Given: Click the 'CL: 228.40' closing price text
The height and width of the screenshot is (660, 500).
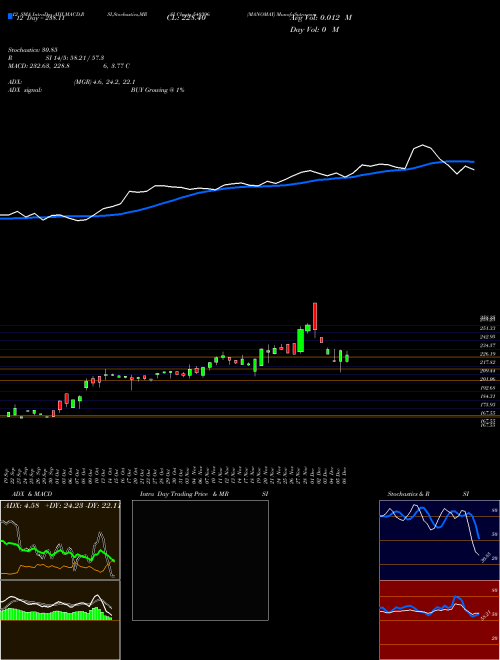Looking at the screenshot, I should [x=186, y=18].
